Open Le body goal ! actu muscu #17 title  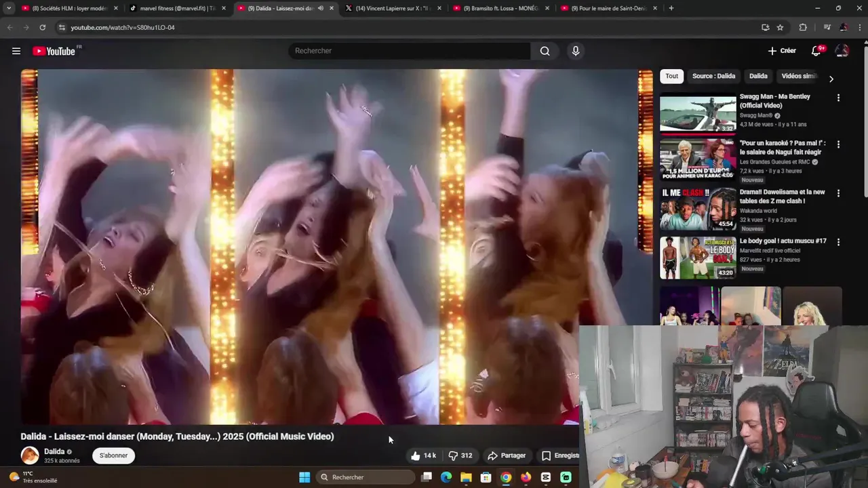(783, 241)
